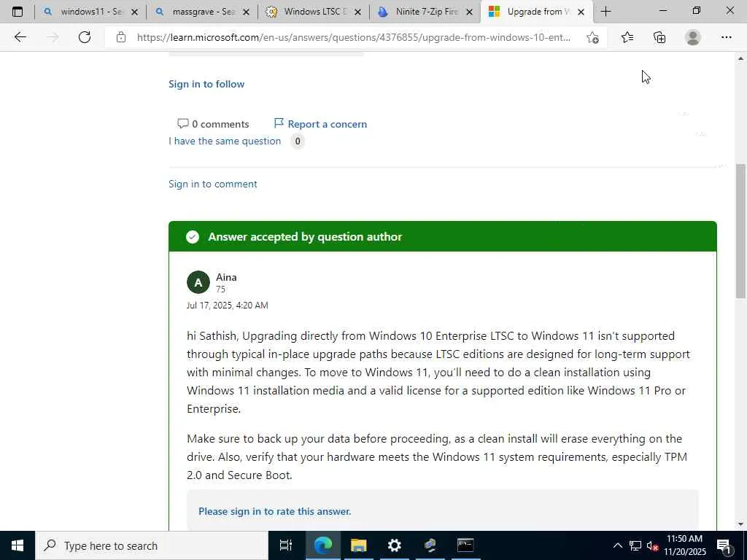
Task: Refresh the current page
Action: [x=85, y=37]
